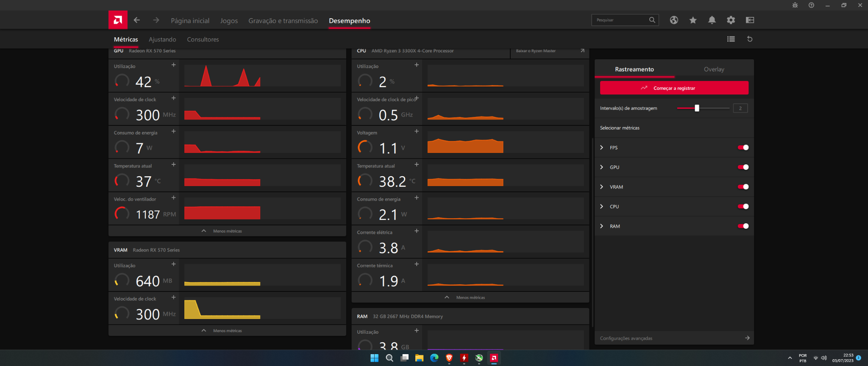Switch to Overlay tab
This screenshot has height=366, width=868.
714,69
